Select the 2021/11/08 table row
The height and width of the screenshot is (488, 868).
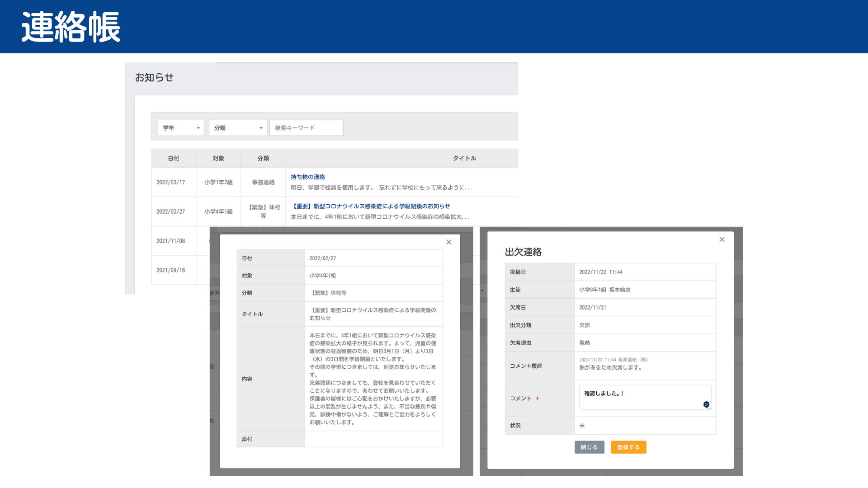pyautogui.click(x=171, y=241)
